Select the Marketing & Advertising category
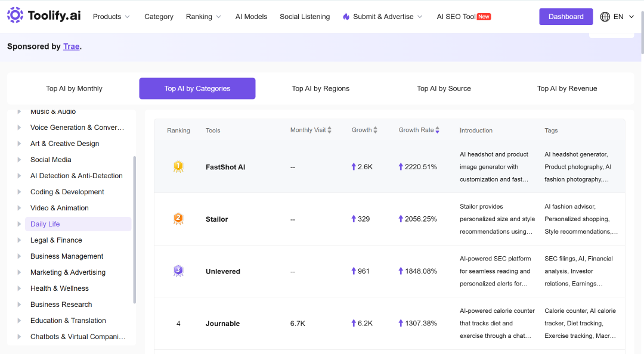644x354 pixels. [x=68, y=272]
